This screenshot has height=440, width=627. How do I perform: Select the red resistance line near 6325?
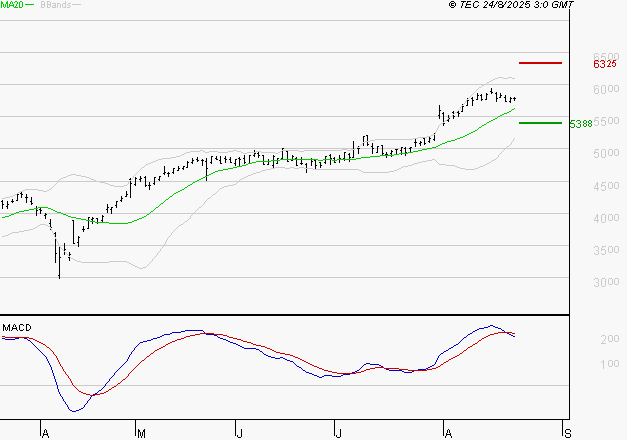pyautogui.click(x=541, y=63)
